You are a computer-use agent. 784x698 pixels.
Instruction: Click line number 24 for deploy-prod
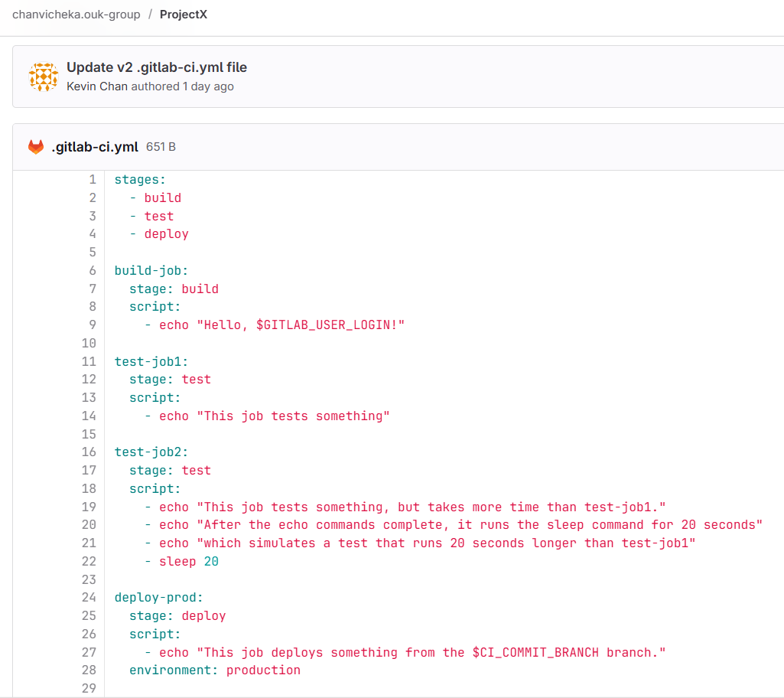(89, 597)
